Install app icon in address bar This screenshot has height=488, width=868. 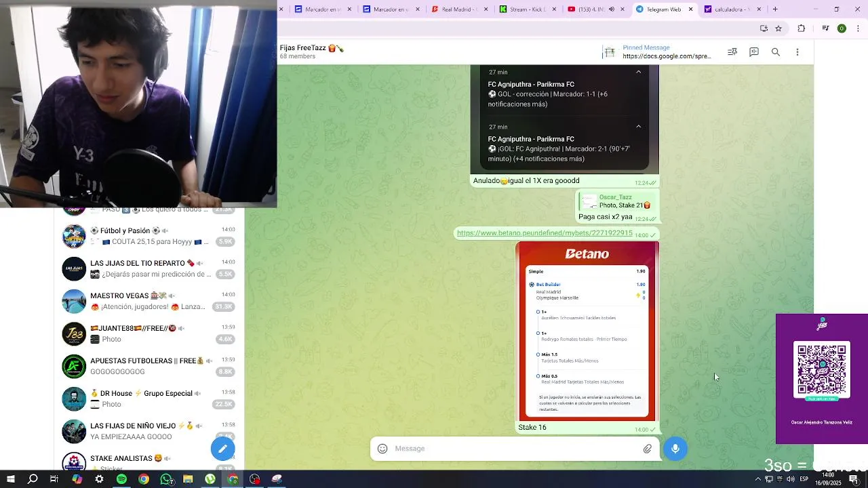(764, 28)
